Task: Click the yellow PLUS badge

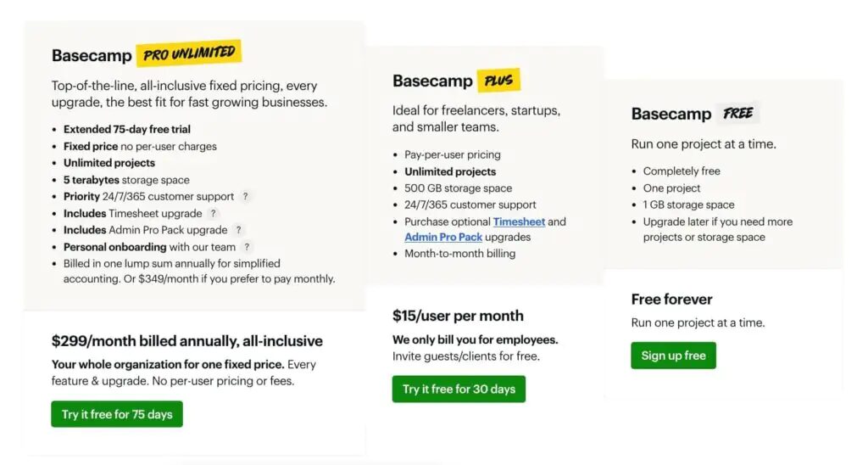Action: tap(498, 81)
